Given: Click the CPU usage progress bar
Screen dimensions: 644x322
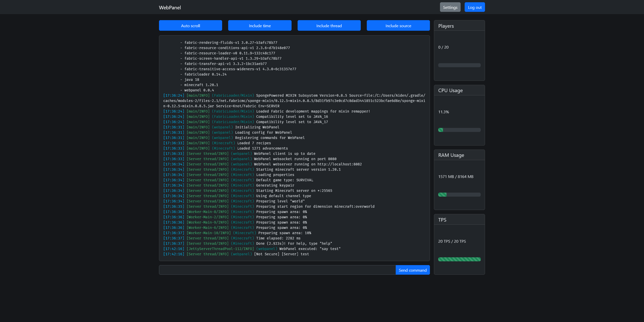Looking at the screenshot, I should click(x=459, y=130).
